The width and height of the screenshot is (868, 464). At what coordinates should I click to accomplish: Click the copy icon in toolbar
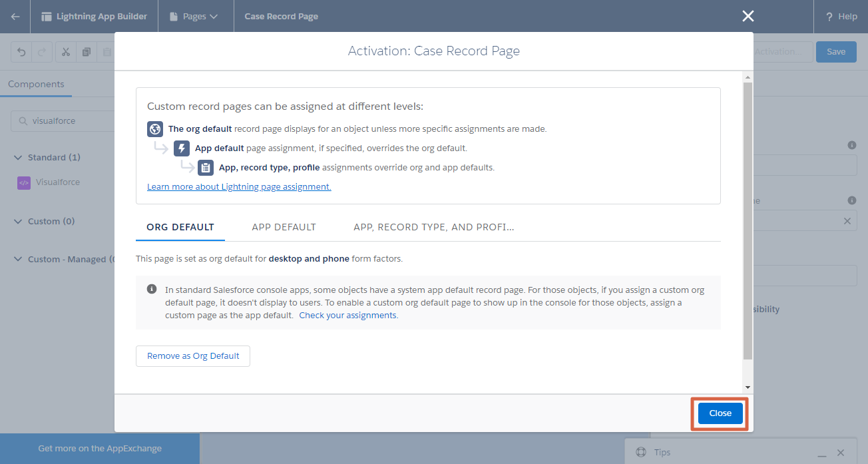(87, 52)
